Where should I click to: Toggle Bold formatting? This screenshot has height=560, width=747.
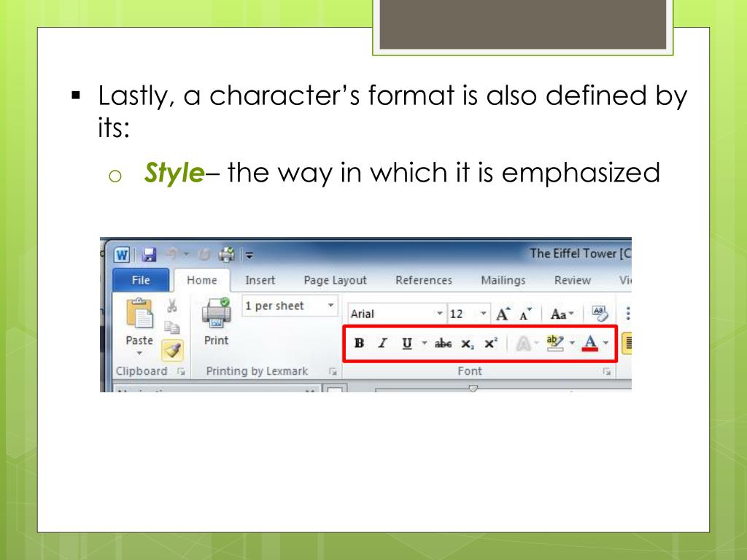click(359, 343)
